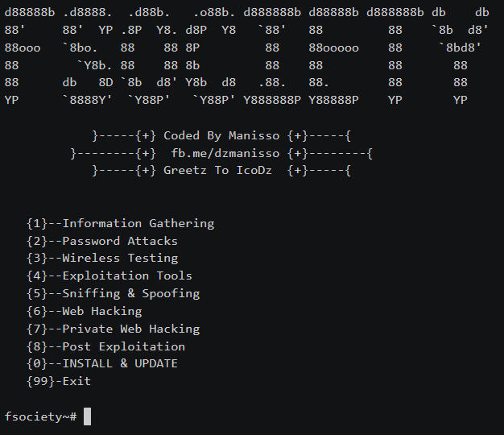Select the Information Gathering menu option
This screenshot has height=435, width=504.
click(138, 223)
